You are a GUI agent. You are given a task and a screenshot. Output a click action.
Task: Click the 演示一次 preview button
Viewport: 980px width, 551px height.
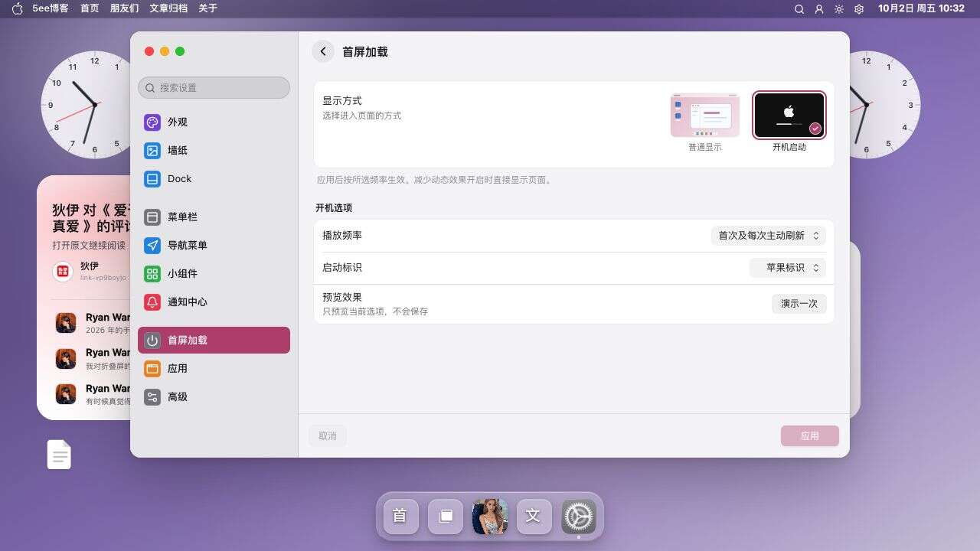click(799, 304)
